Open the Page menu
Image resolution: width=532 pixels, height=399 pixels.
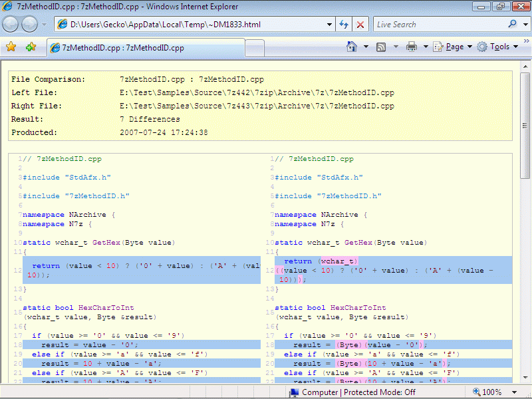452,47
